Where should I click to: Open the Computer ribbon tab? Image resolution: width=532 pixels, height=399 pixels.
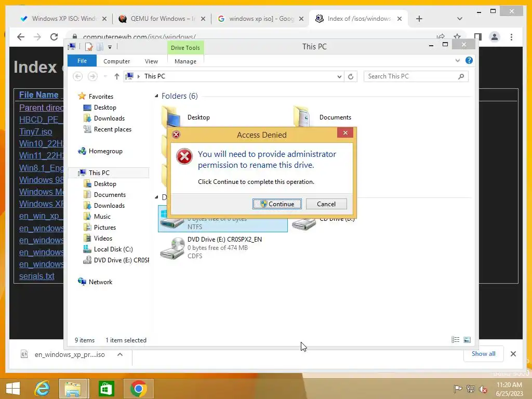[x=117, y=61]
